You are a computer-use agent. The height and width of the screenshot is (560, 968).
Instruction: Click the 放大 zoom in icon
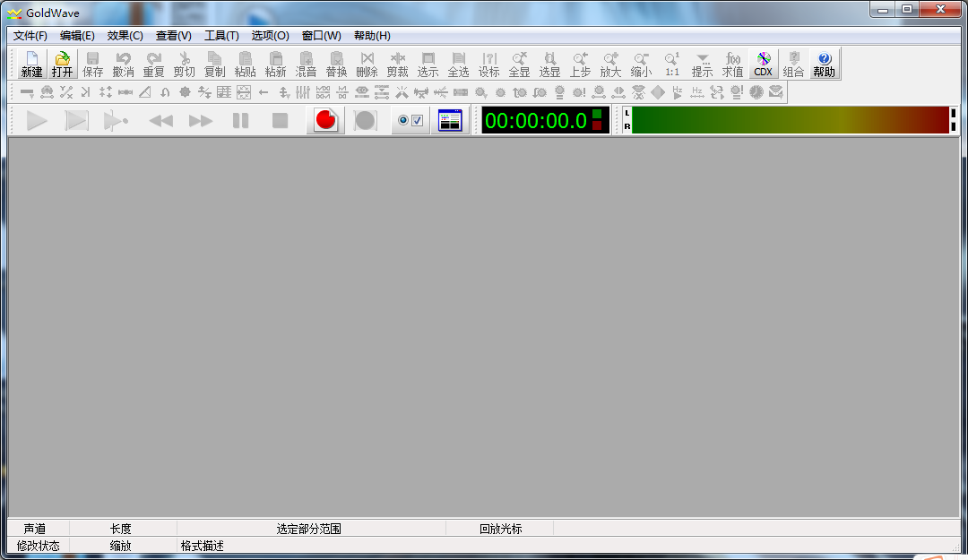pos(610,65)
